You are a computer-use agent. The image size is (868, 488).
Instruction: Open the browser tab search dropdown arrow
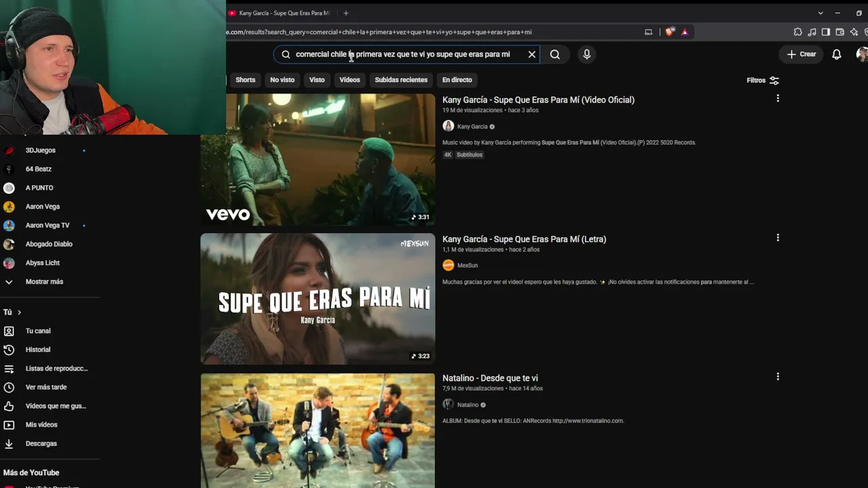[x=821, y=13]
